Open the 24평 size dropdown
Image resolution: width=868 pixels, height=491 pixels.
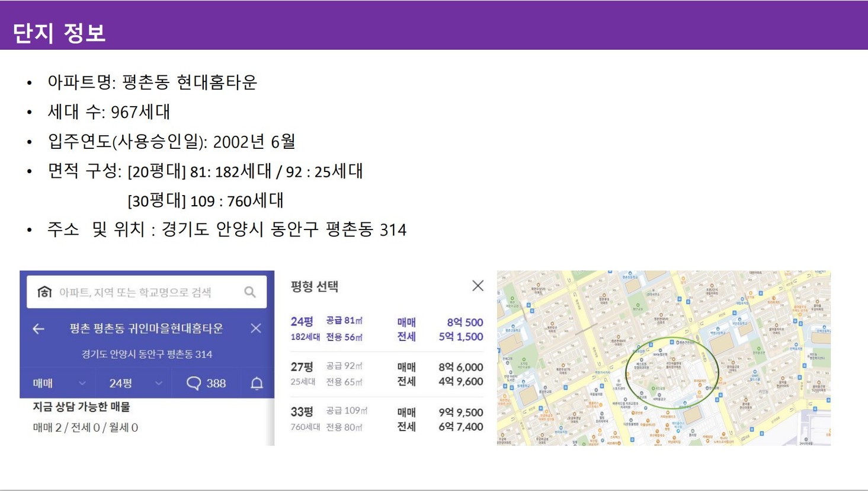(x=136, y=384)
